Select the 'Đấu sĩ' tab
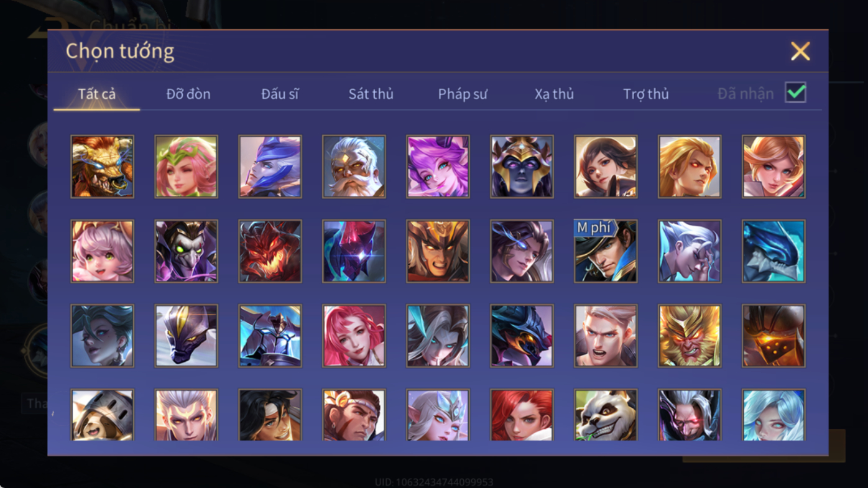Image resolution: width=868 pixels, height=488 pixels. tap(280, 94)
